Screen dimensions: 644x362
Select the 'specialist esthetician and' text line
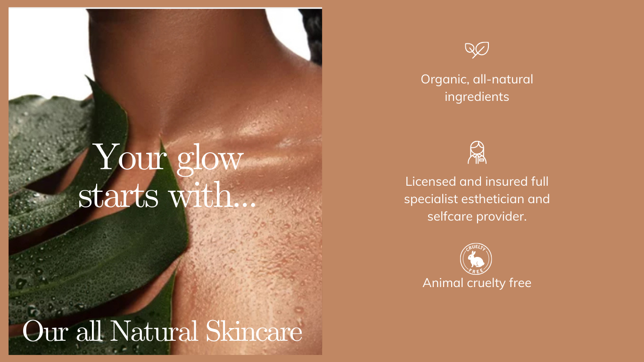477,199
